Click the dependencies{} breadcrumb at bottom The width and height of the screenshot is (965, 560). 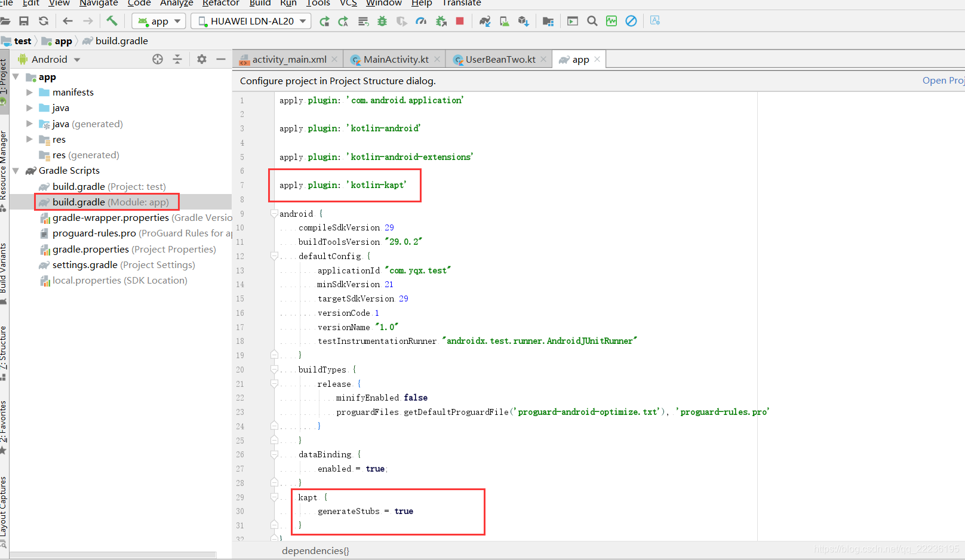pos(315,550)
